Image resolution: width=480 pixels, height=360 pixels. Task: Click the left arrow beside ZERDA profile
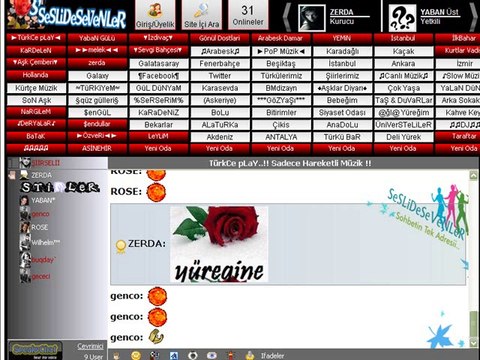(287, 17)
